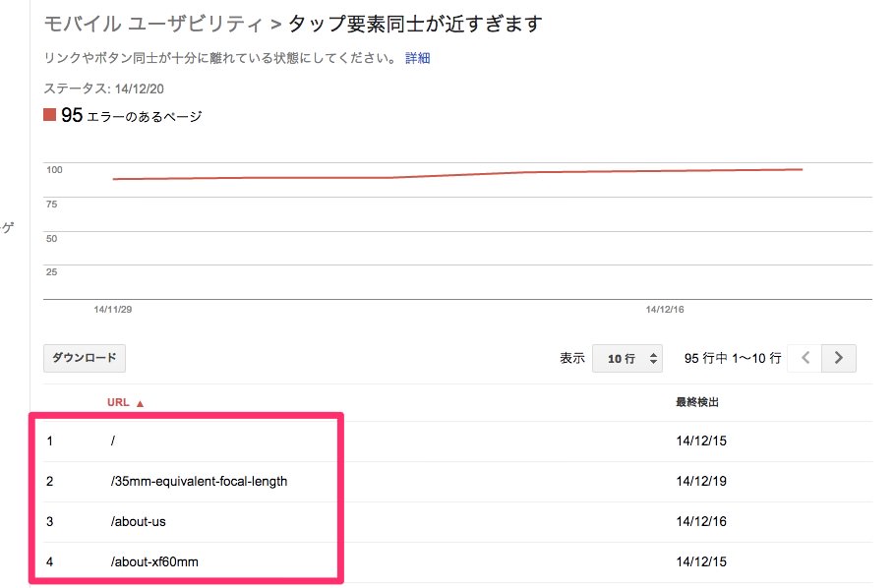Click the 14/11/29 date on chart axis
The image size is (895, 588).
[113, 310]
